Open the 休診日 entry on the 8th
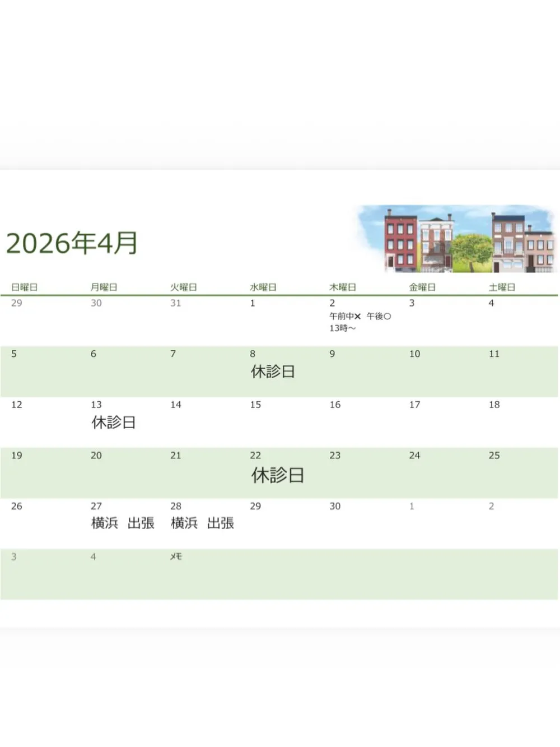560x747 pixels. coord(273,372)
